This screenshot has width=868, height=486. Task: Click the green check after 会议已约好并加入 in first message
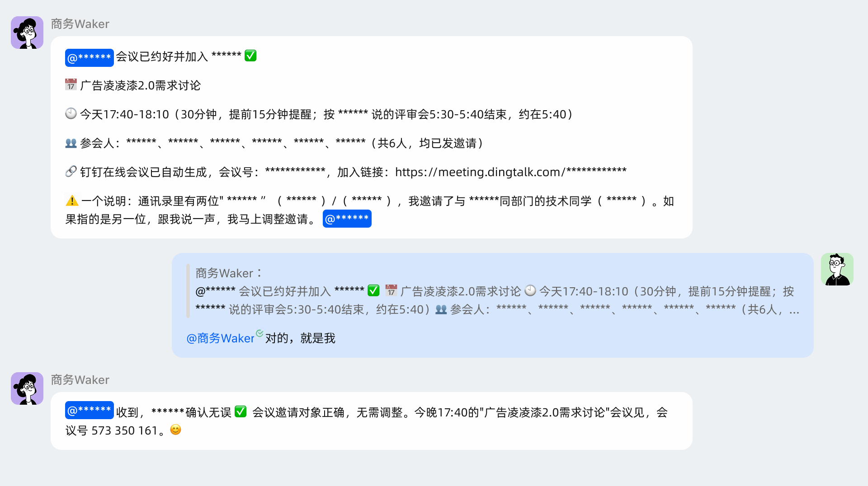250,56
